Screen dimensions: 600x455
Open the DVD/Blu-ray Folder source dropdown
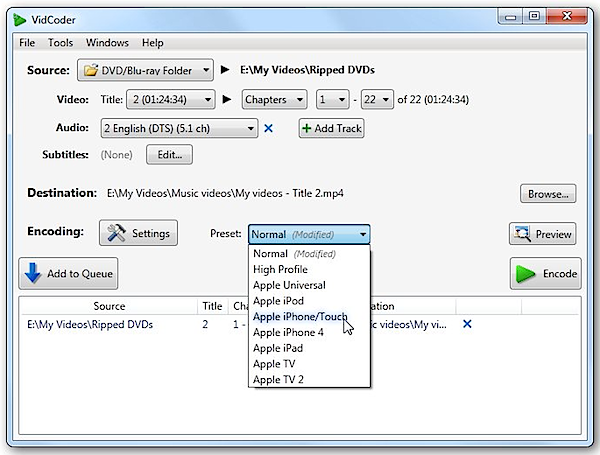pyautogui.click(x=145, y=70)
